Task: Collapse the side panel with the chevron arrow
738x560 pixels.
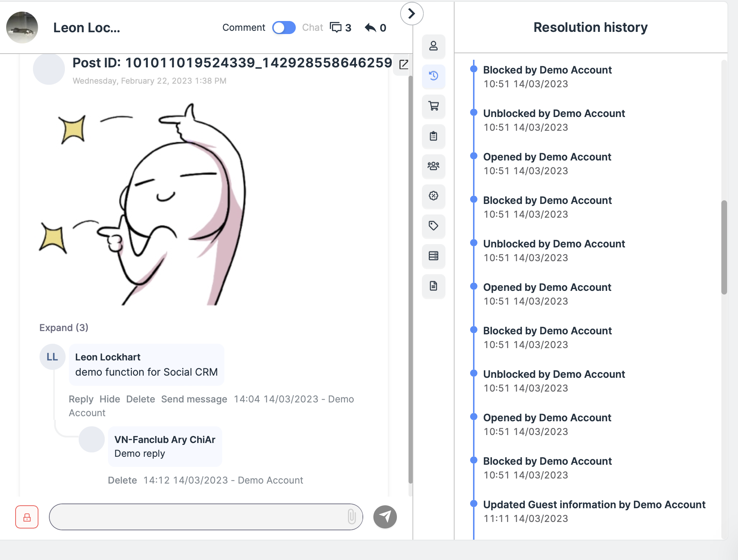Action: (x=411, y=14)
